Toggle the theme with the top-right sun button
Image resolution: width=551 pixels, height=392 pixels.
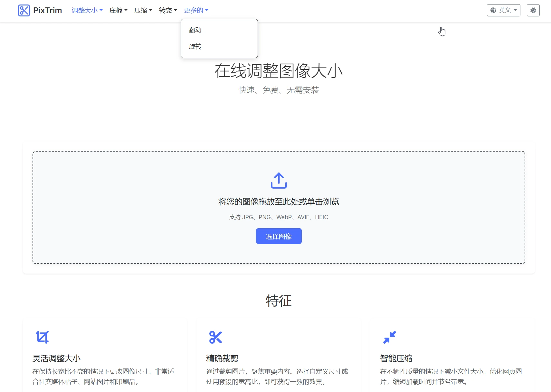(x=533, y=10)
